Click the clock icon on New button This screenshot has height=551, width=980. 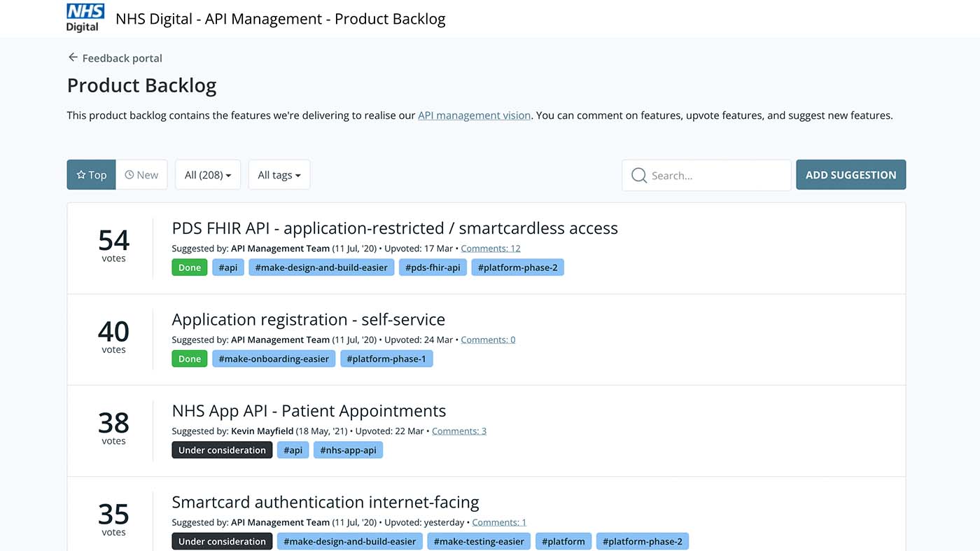(129, 175)
